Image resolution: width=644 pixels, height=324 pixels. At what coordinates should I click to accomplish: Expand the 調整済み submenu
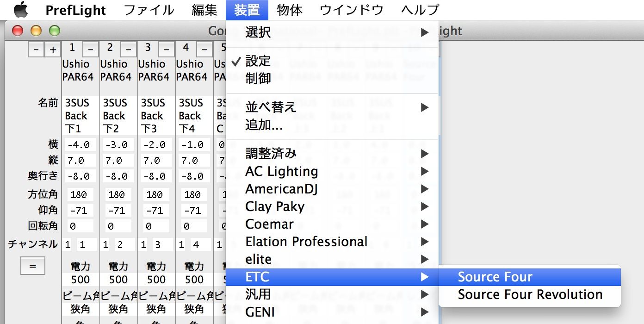pos(332,153)
